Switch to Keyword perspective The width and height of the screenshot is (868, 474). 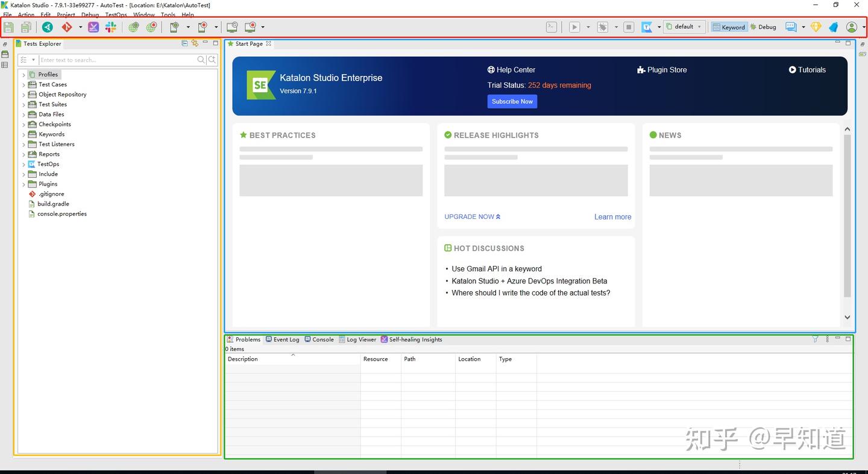[x=729, y=27]
